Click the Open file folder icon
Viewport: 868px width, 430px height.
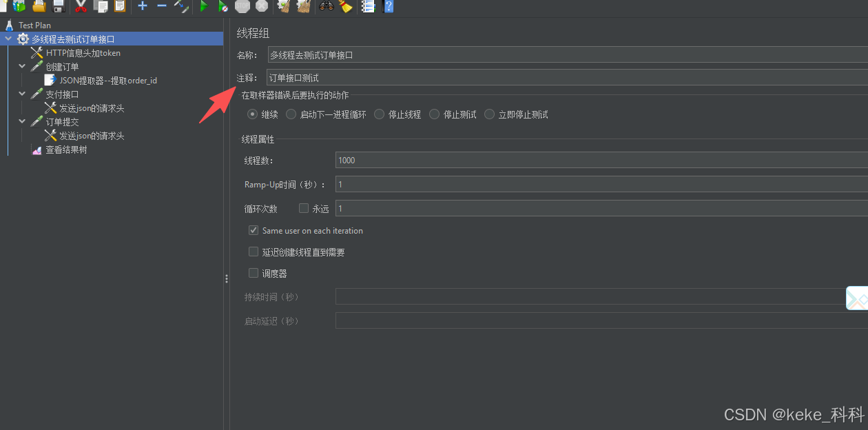point(39,6)
